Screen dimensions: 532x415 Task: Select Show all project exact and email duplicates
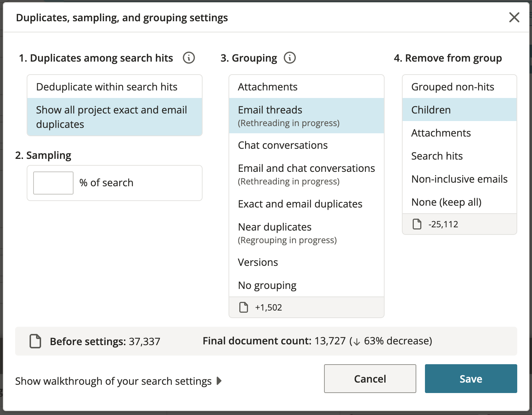point(111,117)
